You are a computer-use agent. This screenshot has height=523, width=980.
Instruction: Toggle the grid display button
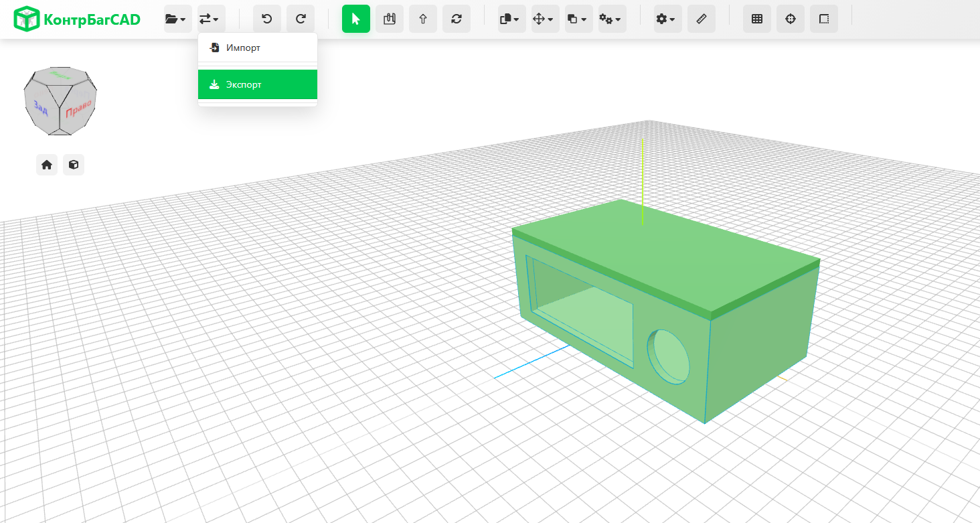coord(756,19)
